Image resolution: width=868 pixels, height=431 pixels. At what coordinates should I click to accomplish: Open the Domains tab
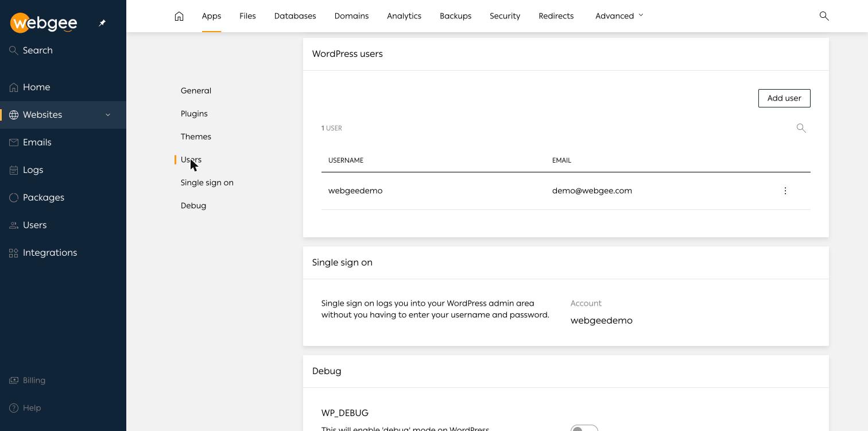point(351,16)
